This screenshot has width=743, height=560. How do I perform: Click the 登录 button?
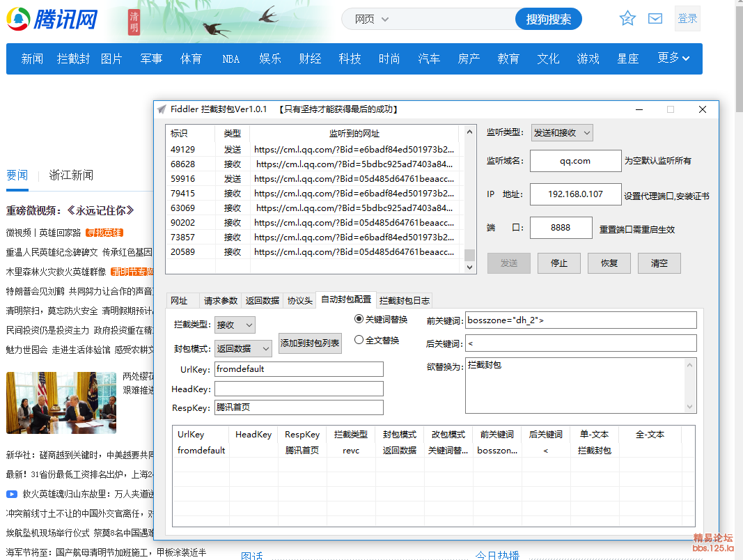pyautogui.click(x=687, y=19)
